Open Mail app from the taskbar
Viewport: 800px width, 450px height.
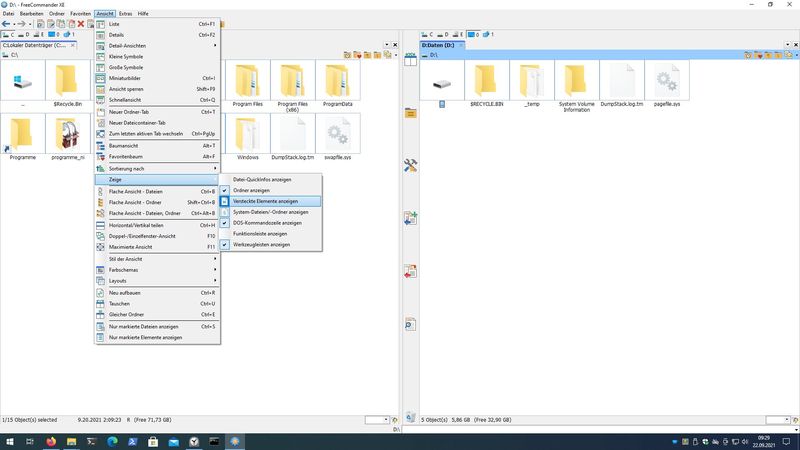[x=173, y=441]
